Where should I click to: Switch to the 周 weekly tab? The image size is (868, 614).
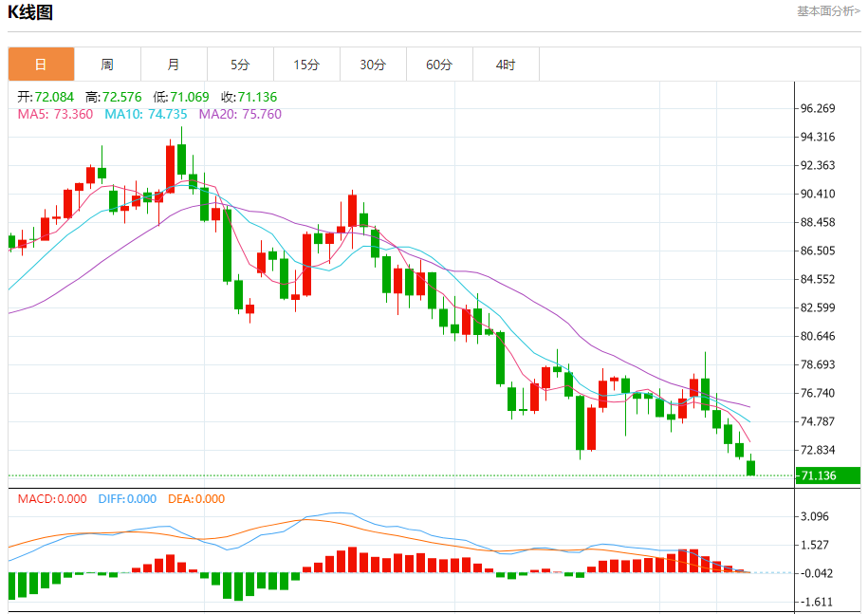(107, 65)
